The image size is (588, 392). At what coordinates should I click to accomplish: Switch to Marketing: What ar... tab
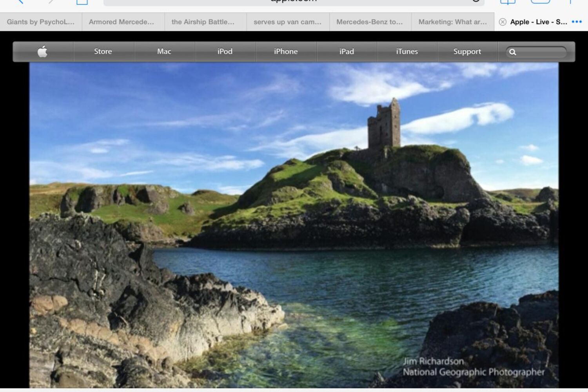[453, 22]
